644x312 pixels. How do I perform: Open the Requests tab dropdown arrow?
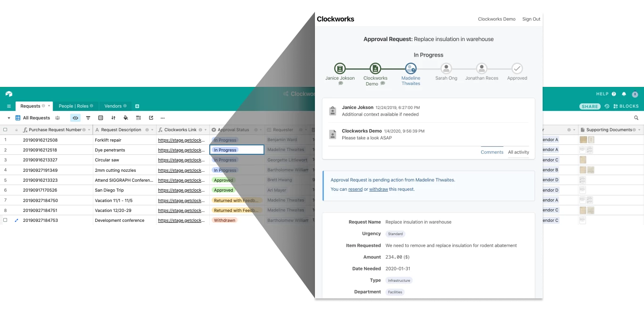49,106
